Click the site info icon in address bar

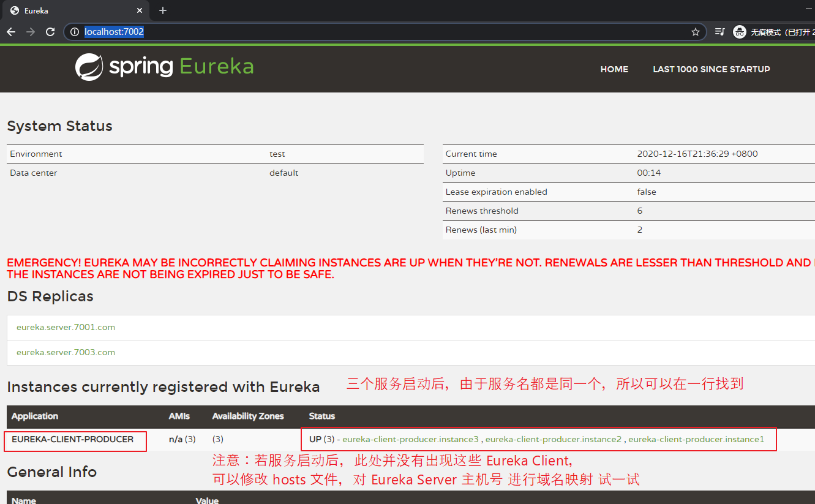[x=75, y=32]
